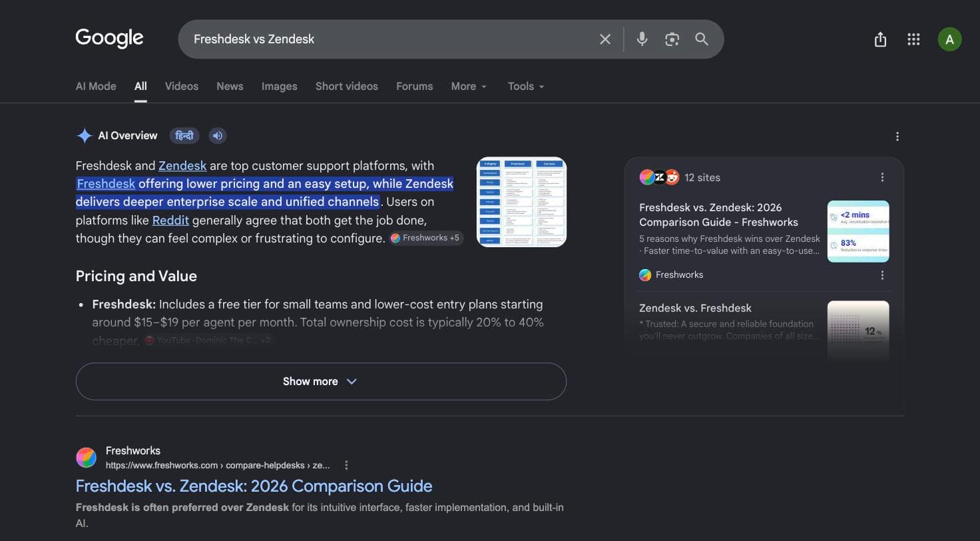Follow the highlighted Freshdesk link

coord(106,184)
